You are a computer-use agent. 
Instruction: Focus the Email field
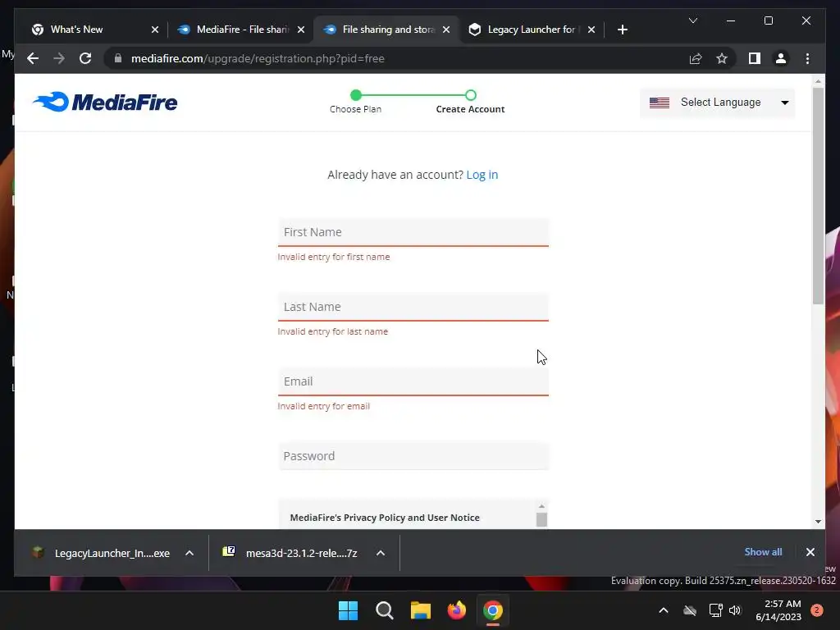413,381
